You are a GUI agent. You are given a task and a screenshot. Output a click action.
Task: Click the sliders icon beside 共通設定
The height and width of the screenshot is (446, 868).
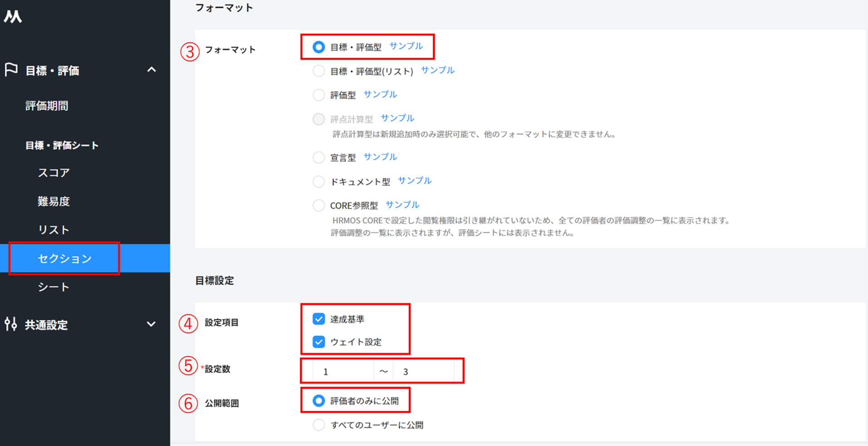click(11, 324)
